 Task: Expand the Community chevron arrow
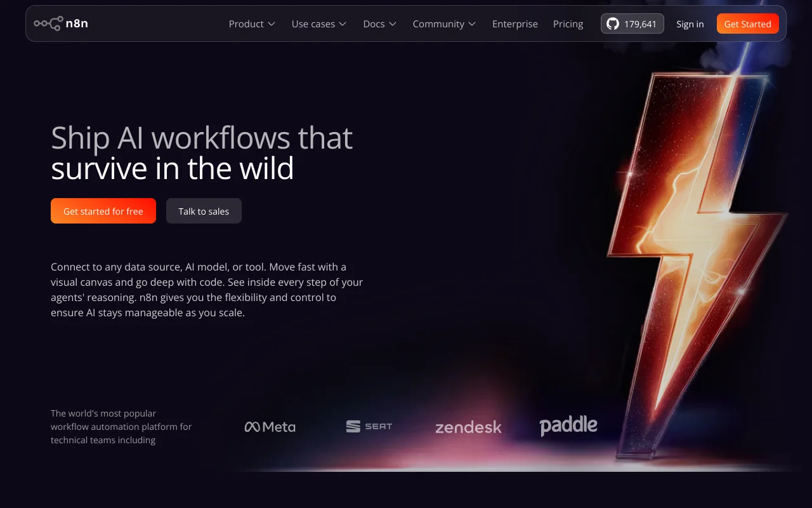click(x=472, y=24)
